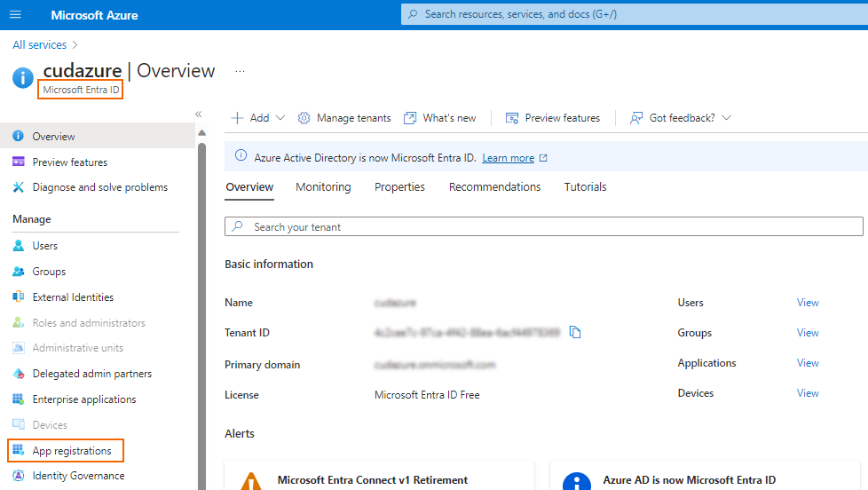The height and width of the screenshot is (490, 868).
Task: Open Identity Governance
Action: [78, 476]
